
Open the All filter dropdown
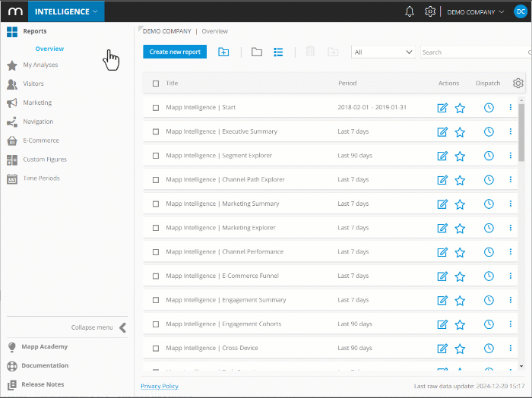coord(383,52)
